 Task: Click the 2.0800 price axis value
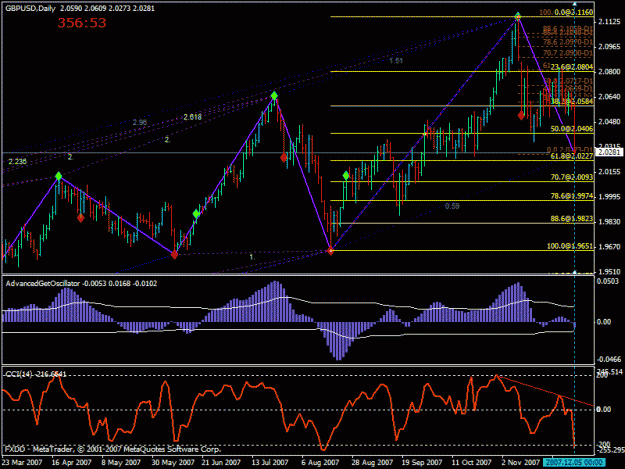tap(609, 72)
